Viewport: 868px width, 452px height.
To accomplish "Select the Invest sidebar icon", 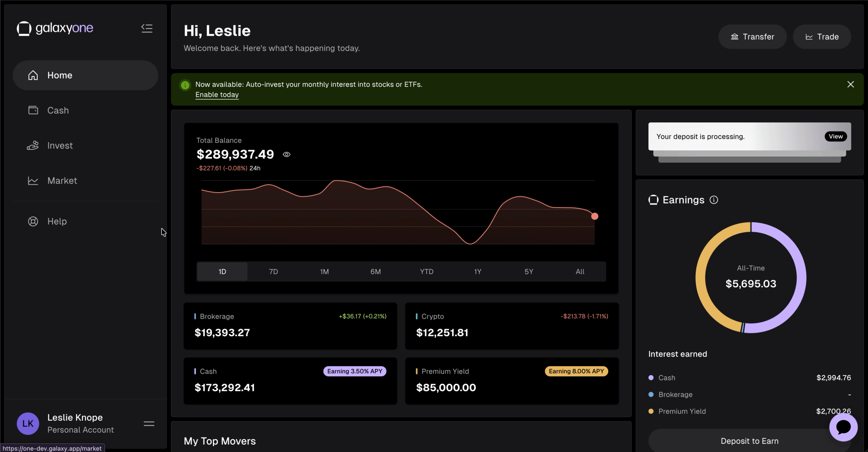I will pos(33,145).
